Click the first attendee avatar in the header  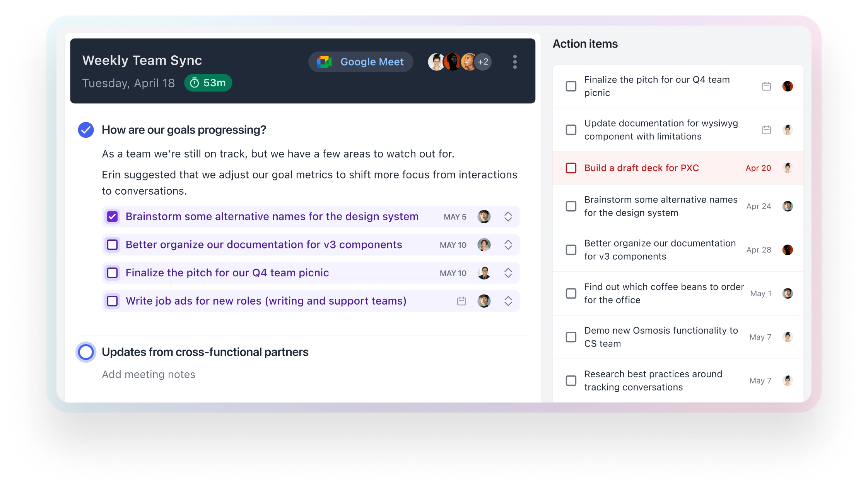click(x=436, y=62)
